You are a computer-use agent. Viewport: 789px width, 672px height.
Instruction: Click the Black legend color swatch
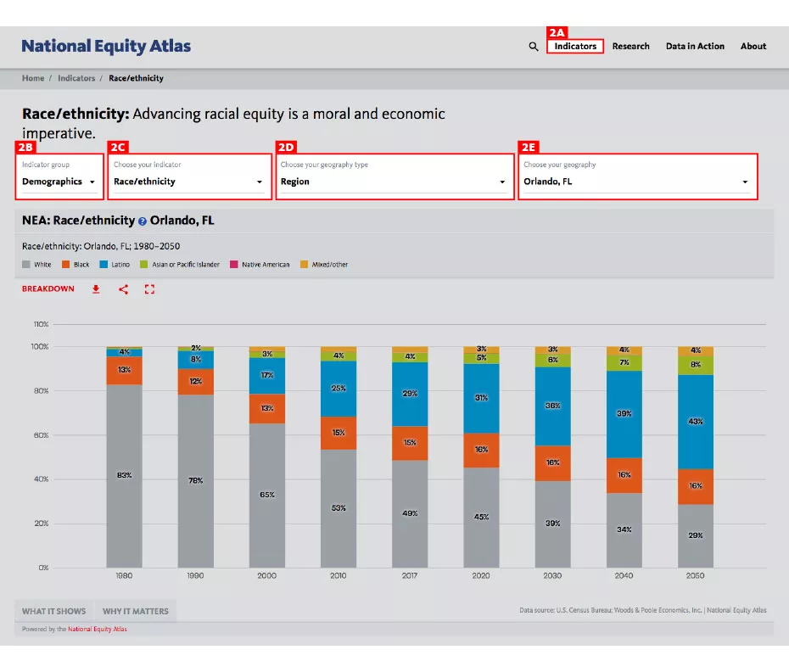click(64, 264)
